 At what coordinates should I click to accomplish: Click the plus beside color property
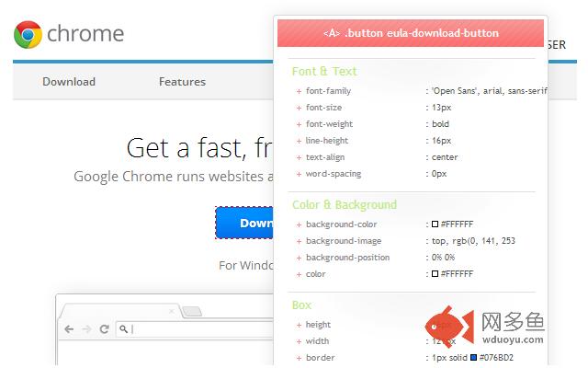tap(299, 274)
